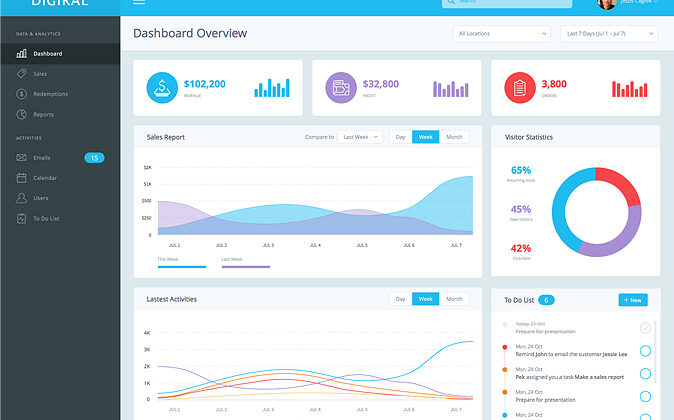Click in the top search field
Viewport: 674px width, 420px height.
(x=507, y=3)
